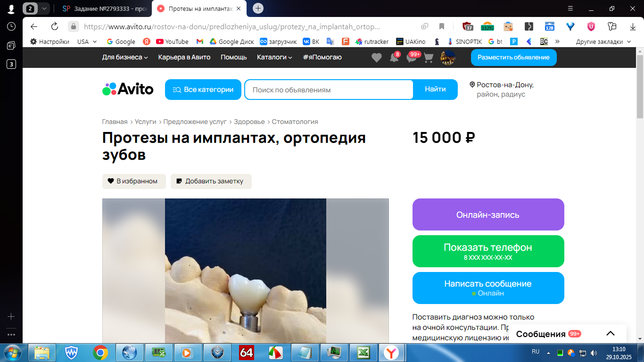Bookmark this page in address bar
This screenshot has height=362, width=644.
point(442,26)
